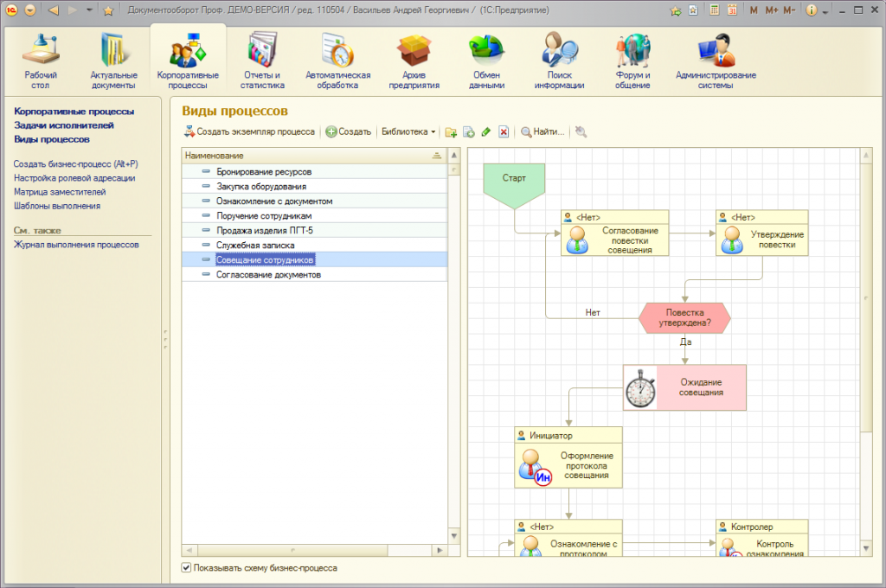Click the Создать экземпляр процесса button
Viewport: 886px width, 588px height.
(x=249, y=132)
